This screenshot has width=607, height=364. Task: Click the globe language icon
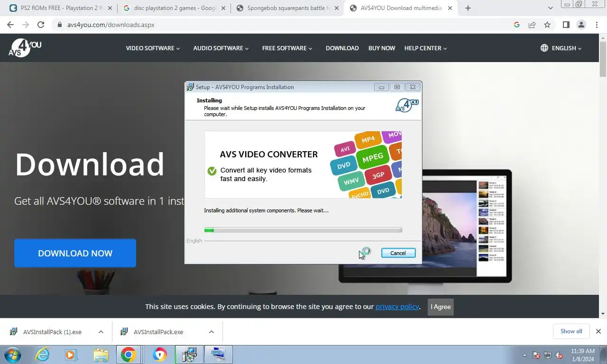coord(544,48)
